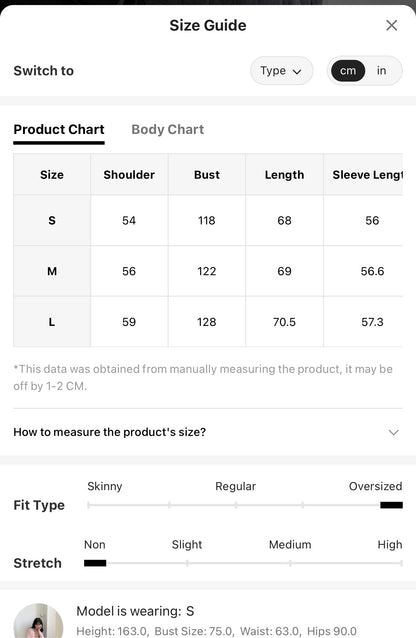Close the Size Guide panel

391,25
